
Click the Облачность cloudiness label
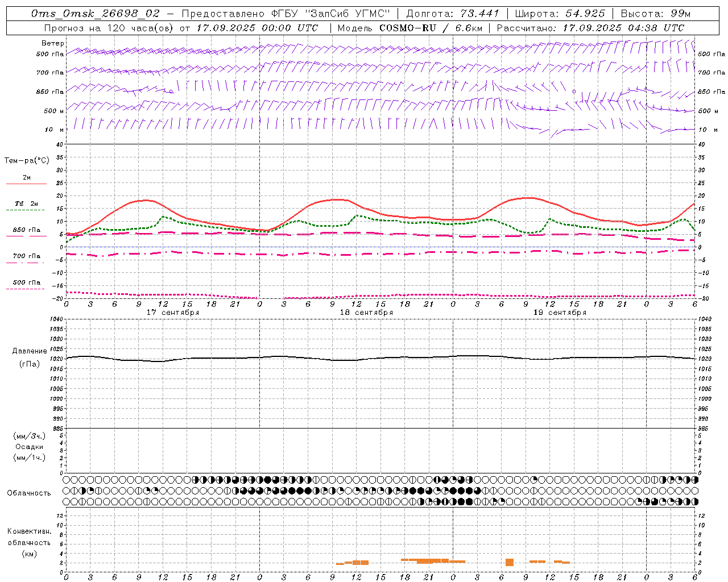[x=29, y=493]
